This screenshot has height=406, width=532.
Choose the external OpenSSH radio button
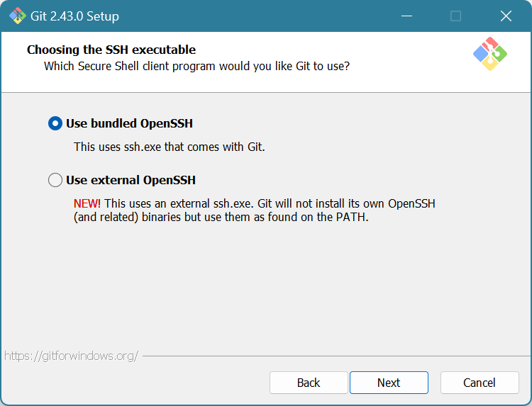tap(55, 180)
